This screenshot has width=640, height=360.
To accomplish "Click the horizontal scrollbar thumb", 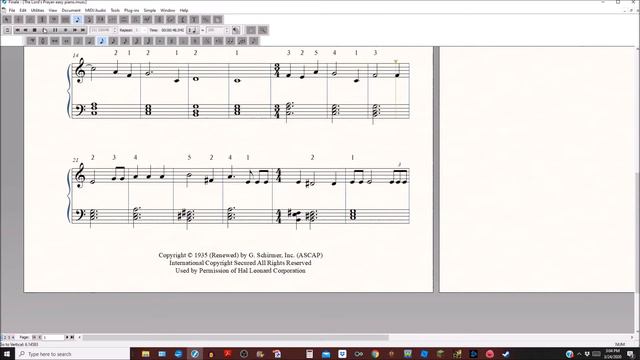I will click(x=236, y=338).
